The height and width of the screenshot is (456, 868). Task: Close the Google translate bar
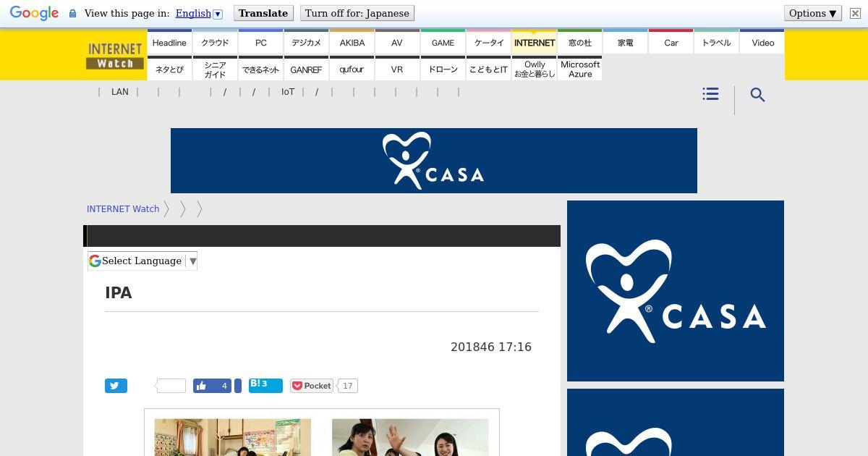855,14
